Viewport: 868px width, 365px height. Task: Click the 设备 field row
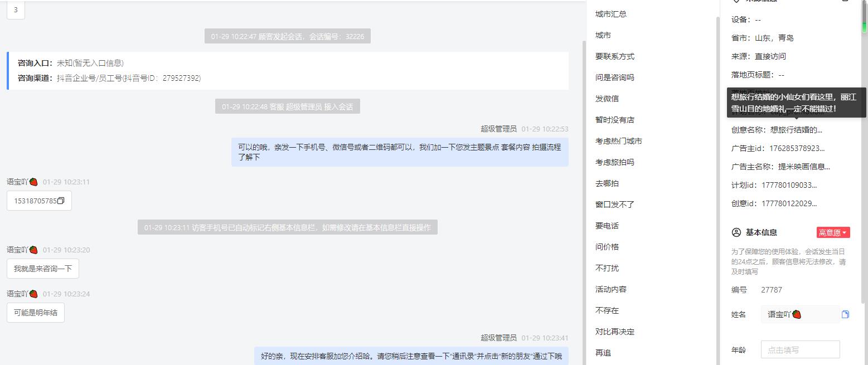click(x=746, y=20)
